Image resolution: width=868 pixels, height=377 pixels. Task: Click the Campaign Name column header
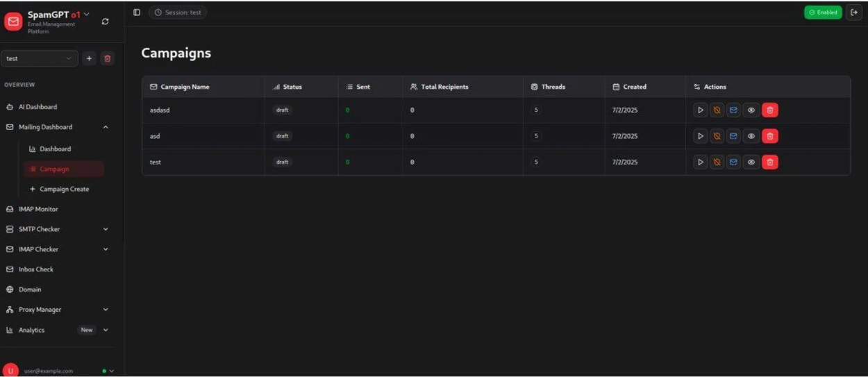185,87
